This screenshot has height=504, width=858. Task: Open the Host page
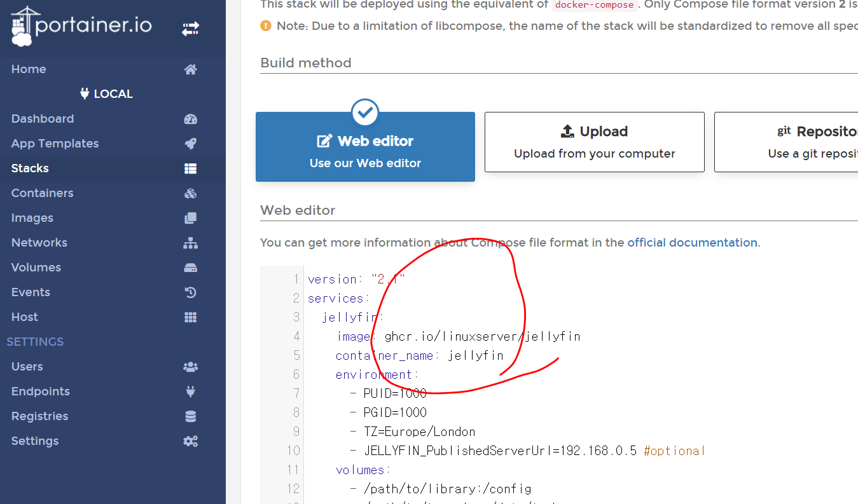click(x=113, y=317)
